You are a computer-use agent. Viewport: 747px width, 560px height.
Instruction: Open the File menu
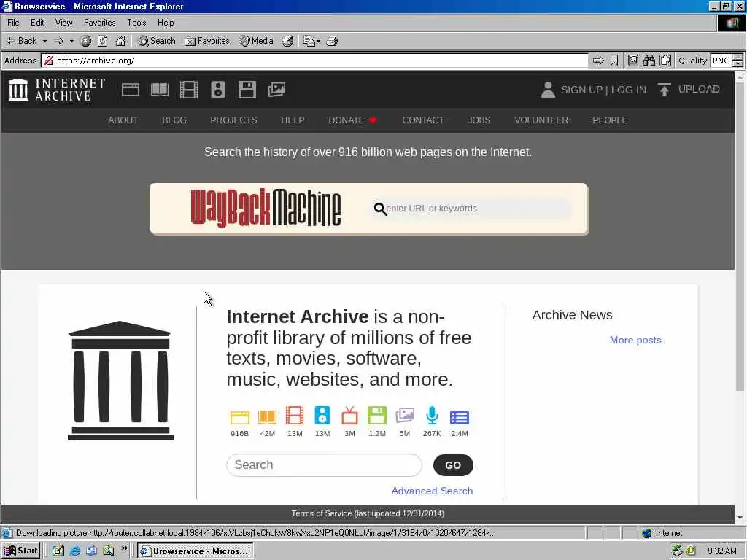coord(13,23)
